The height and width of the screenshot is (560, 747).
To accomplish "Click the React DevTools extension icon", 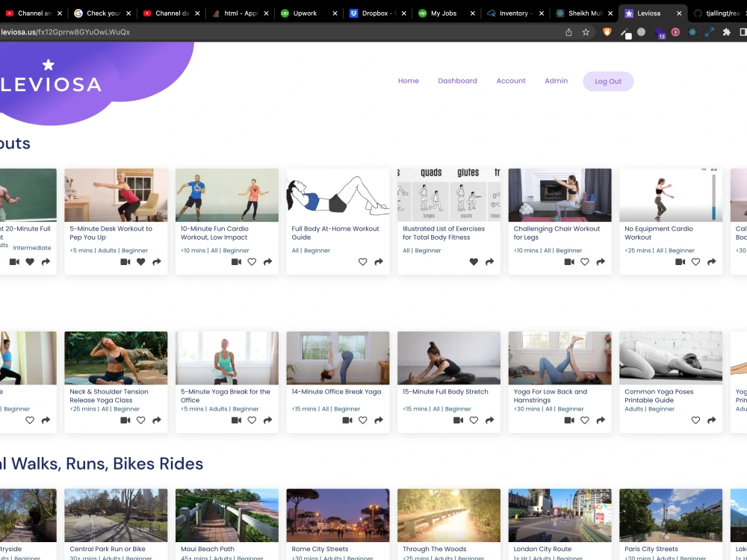I will click(692, 32).
